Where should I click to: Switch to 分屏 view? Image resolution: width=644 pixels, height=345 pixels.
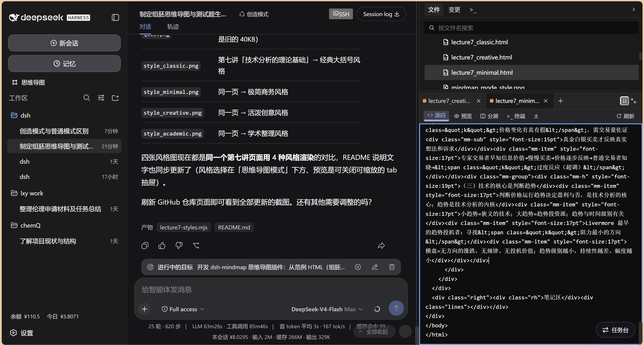[x=489, y=116]
